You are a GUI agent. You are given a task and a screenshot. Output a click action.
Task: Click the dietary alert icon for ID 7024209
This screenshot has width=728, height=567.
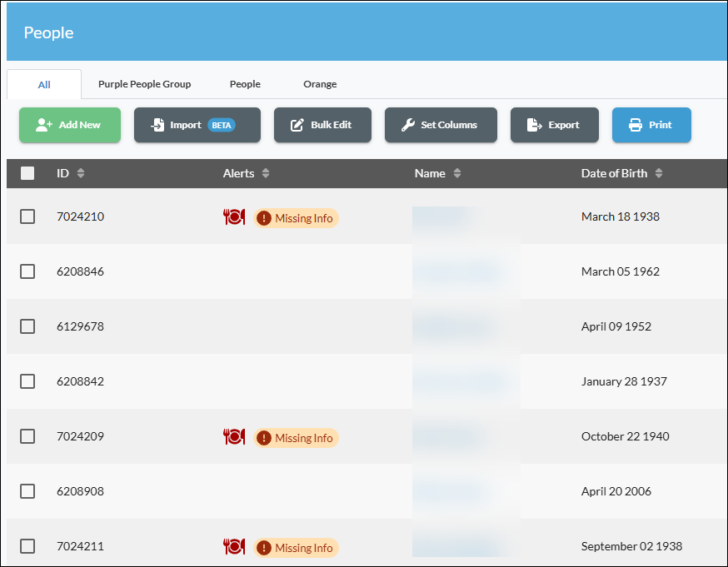point(234,436)
